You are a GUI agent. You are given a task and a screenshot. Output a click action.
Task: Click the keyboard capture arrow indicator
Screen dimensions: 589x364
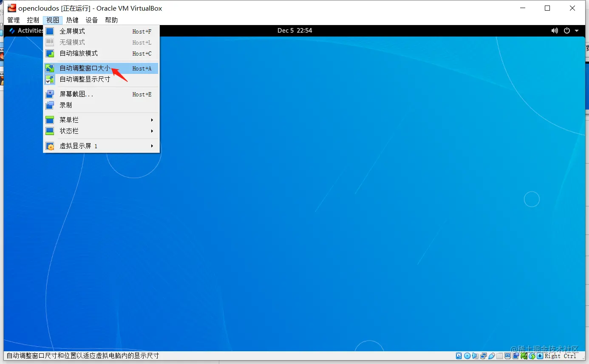[540, 356]
